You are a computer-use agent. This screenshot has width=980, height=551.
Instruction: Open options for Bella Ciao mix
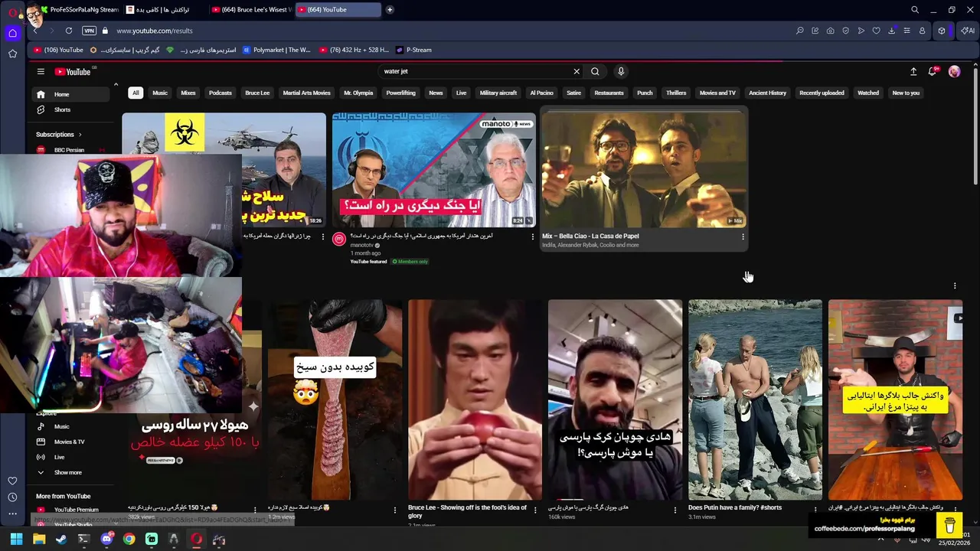pyautogui.click(x=743, y=236)
